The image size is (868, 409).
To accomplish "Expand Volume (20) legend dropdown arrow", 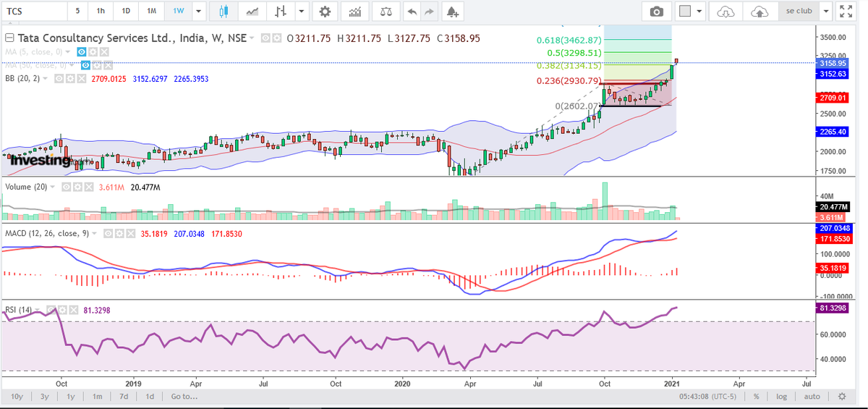I will (x=53, y=187).
